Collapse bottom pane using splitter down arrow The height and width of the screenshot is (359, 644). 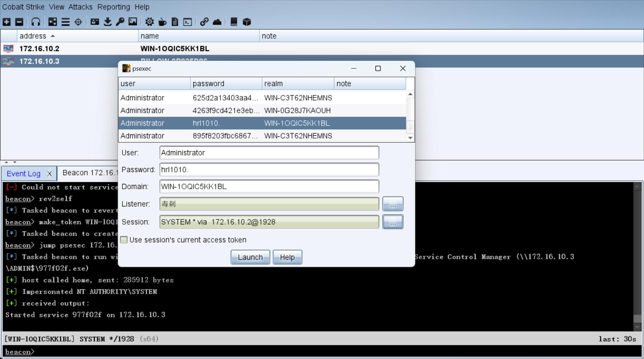point(15,162)
